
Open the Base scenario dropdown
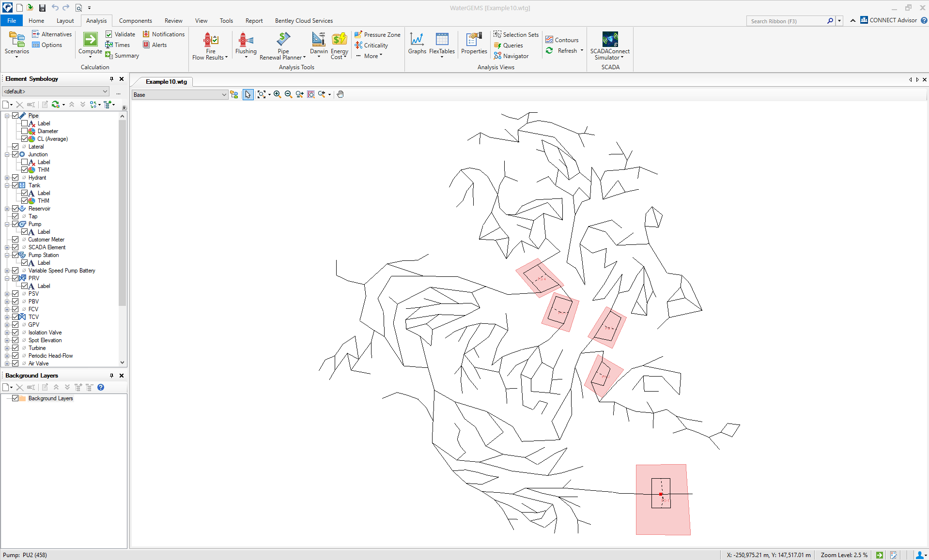224,94
